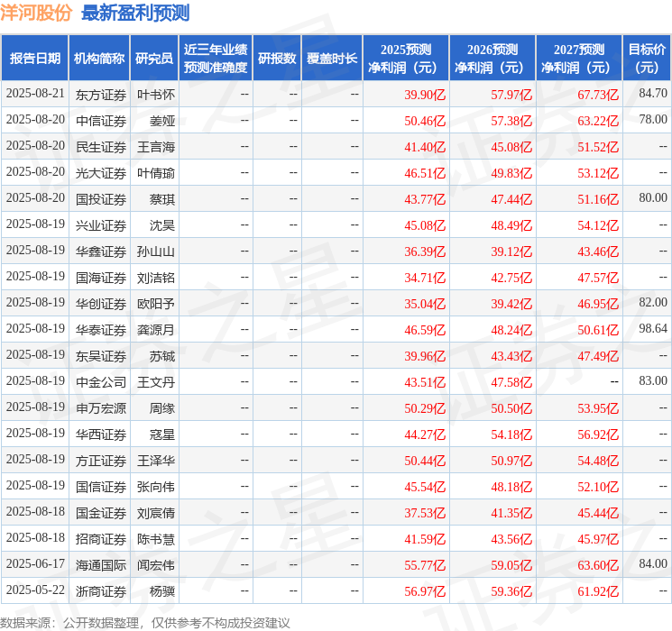The image size is (672, 631).
Task: Click target price 82.00
Action: [653, 302]
